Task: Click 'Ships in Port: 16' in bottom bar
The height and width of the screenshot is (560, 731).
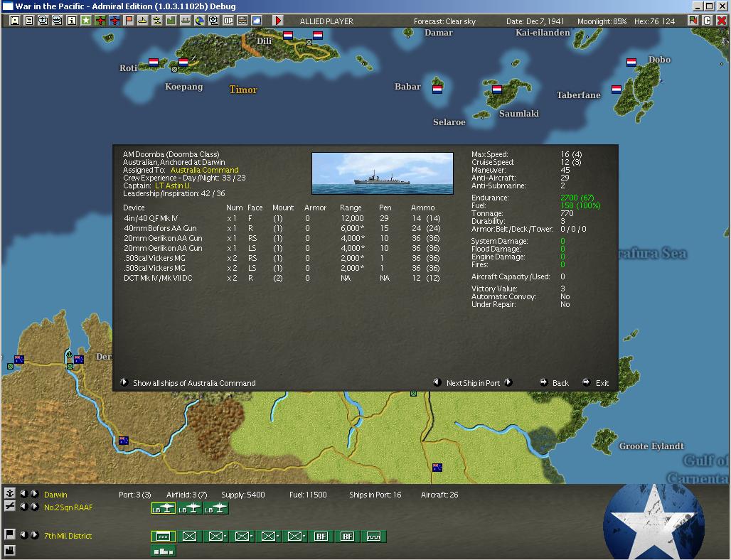Action: [x=375, y=495]
